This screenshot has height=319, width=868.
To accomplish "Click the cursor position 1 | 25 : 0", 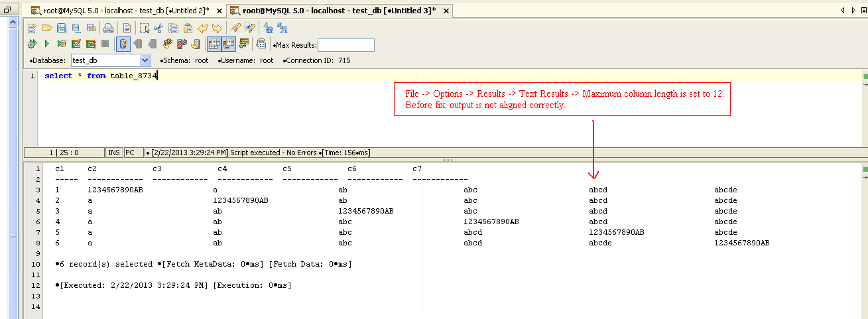I will click(64, 153).
